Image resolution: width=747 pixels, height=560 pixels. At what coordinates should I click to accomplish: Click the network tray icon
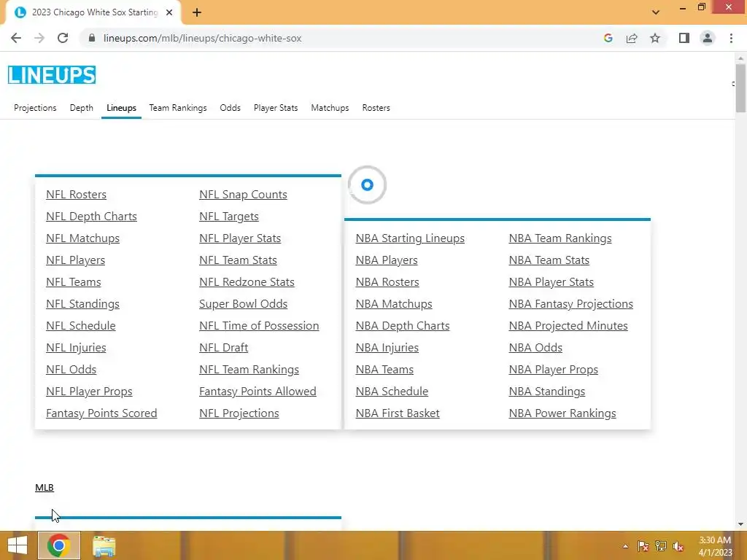coord(661,546)
